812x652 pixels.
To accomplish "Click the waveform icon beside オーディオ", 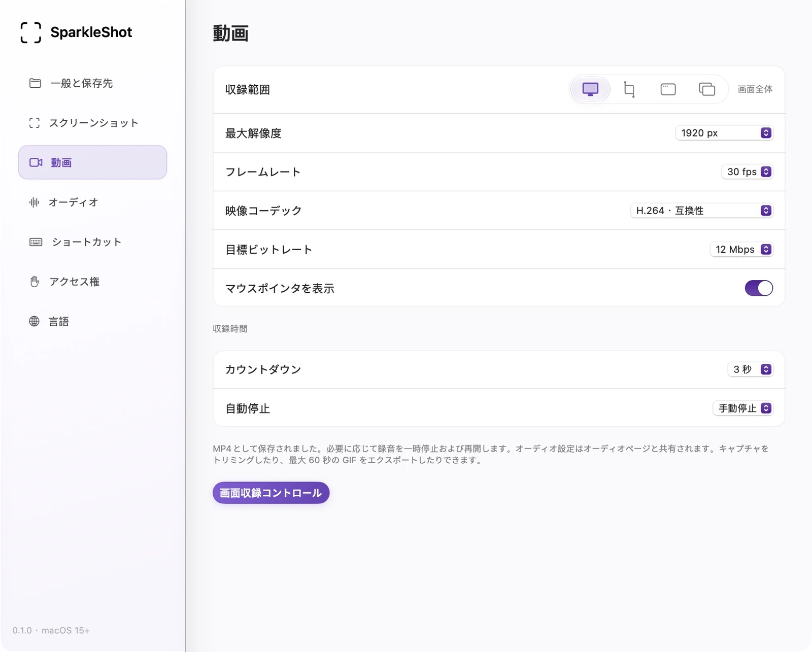I will click(x=34, y=202).
